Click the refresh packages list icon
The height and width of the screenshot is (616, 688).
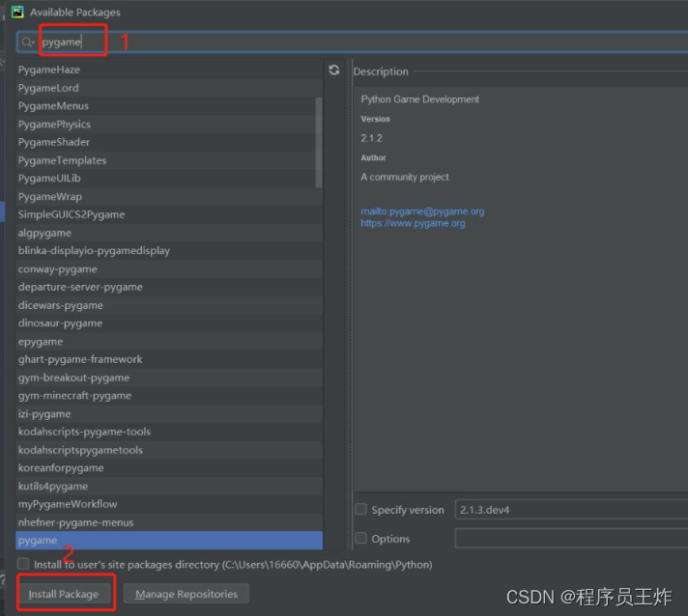point(334,70)
